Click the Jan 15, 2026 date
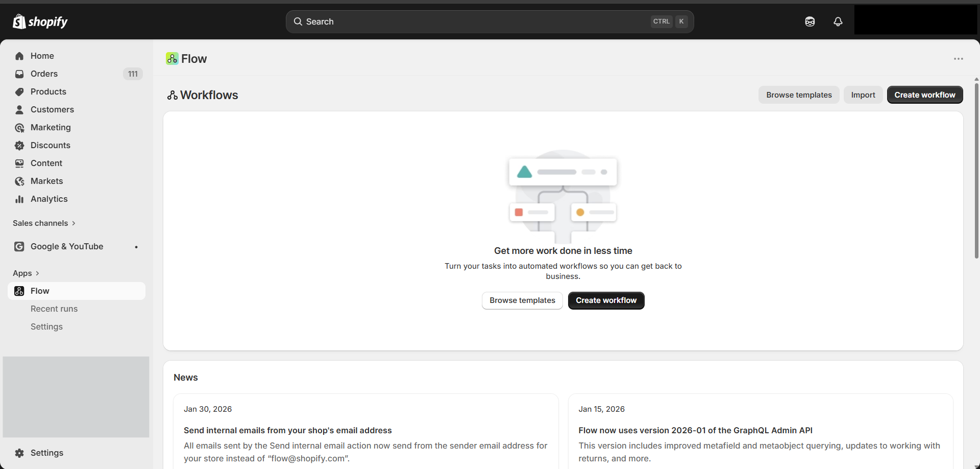 tap(601, 409)
